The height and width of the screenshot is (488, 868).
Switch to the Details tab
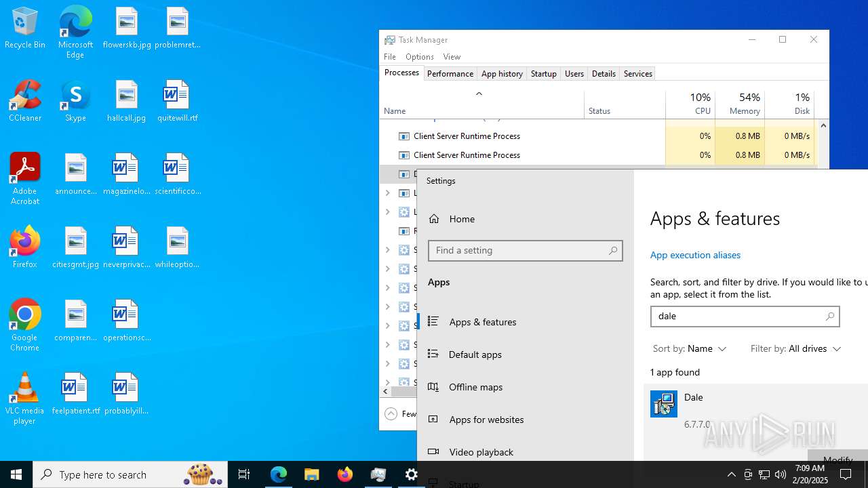point(604,74)
